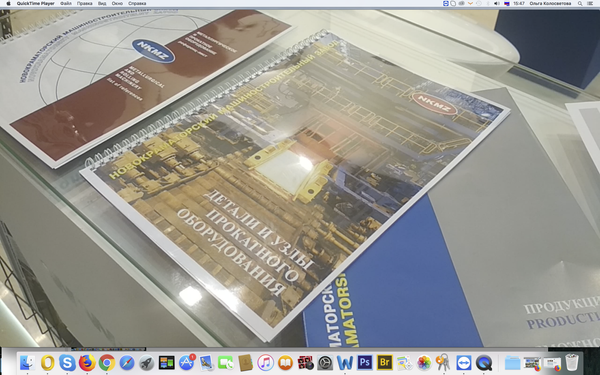600x375 pixels.
Task: Open the Файл menu
Action: coord(66,3)
